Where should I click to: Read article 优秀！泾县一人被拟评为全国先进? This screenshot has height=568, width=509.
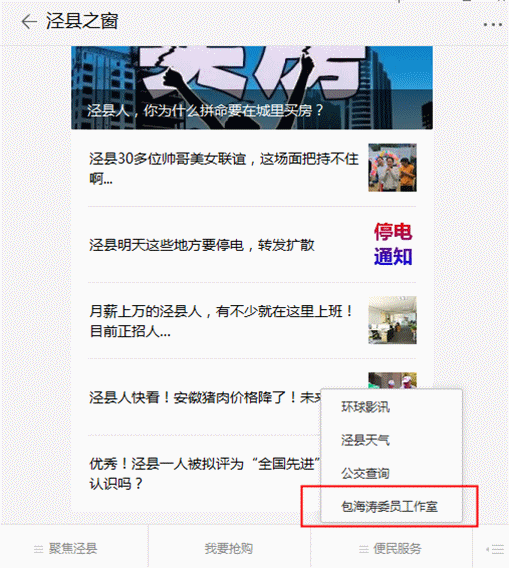[205, 473]
